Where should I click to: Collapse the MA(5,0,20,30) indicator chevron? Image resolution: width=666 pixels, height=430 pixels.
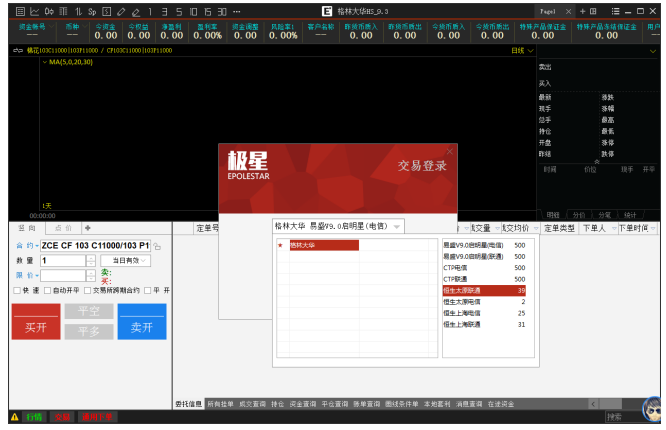click(x=45, y=62)
